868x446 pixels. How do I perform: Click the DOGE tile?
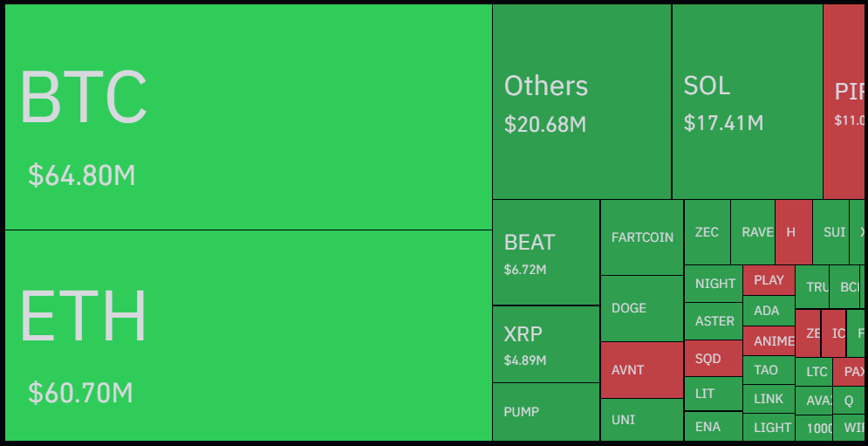(642, 308)
